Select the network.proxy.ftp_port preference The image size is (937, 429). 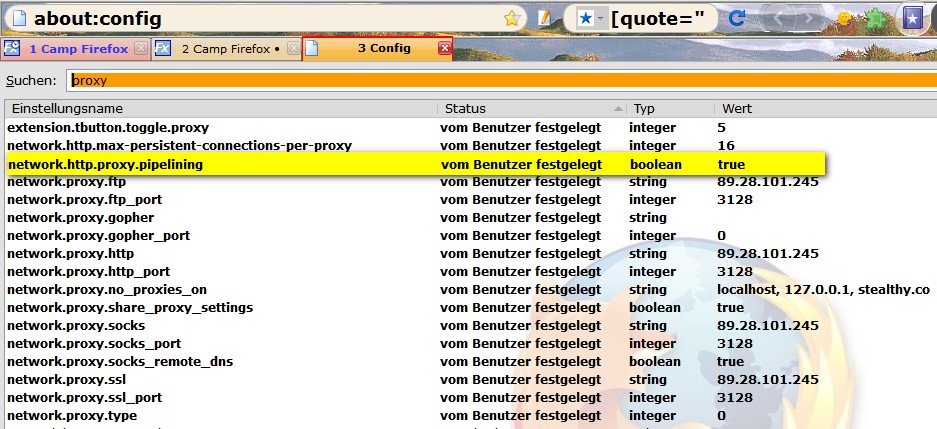click(84, 200)
